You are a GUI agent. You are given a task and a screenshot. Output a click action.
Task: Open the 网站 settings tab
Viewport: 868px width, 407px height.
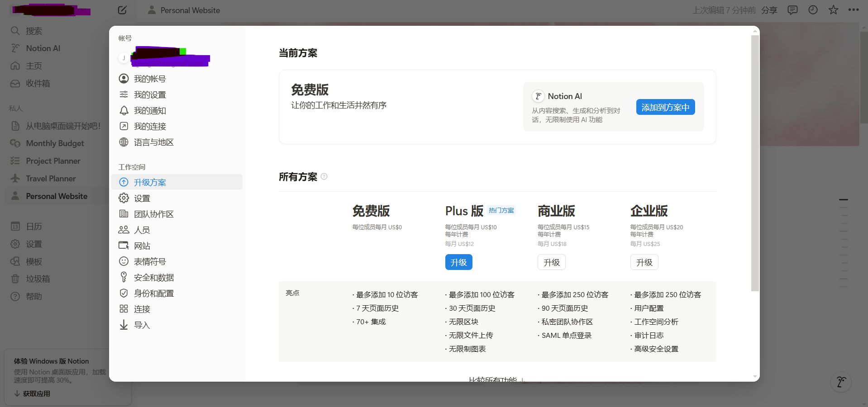pyautogui.click(x=177, y=246)
